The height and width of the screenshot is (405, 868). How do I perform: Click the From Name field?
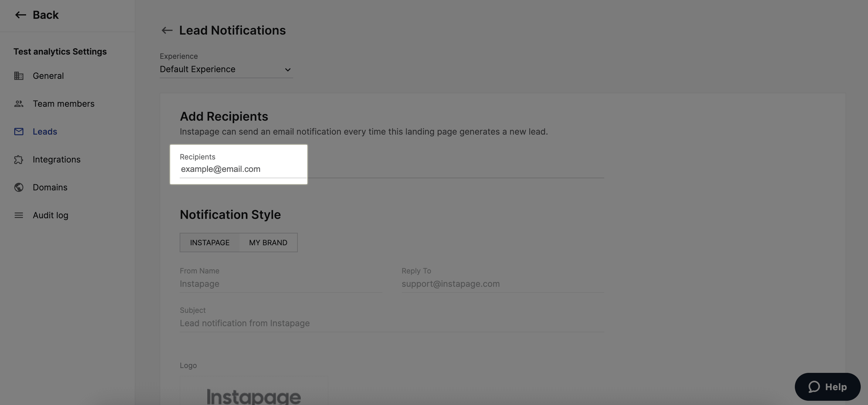tap(281, 284)
